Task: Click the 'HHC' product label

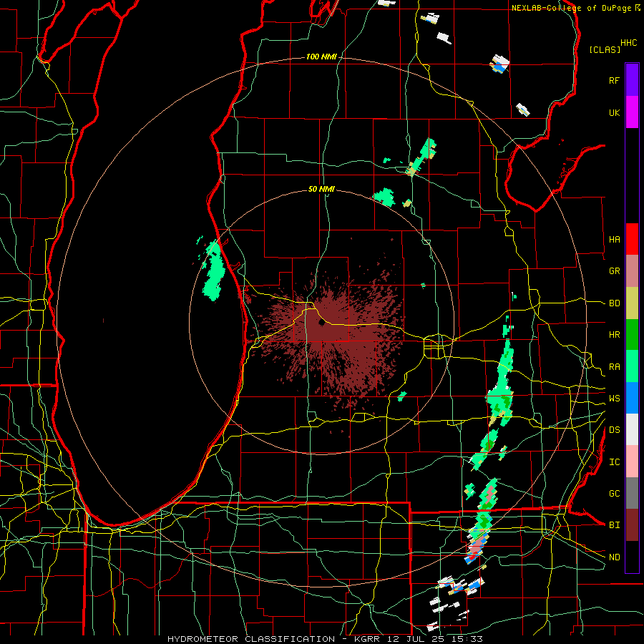Action: click(x=629, y=43)
